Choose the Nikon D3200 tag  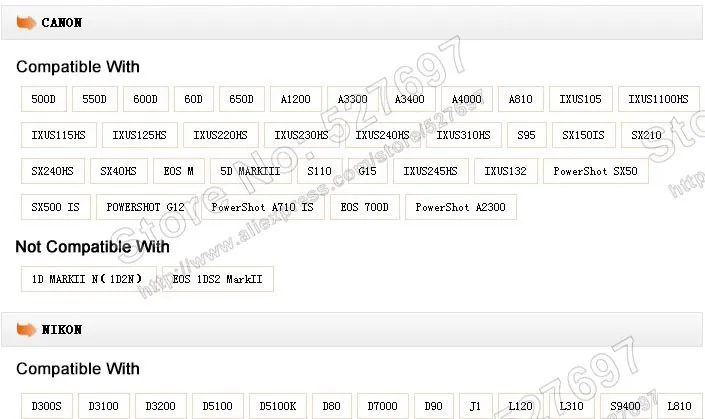[x=161, y=406]
